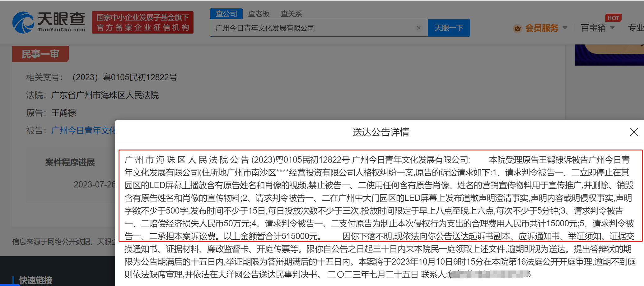This screenshot has width=644, height=286.
Task: Expand the 百宝箱 dropdown arrow
Action: [612, 28]
